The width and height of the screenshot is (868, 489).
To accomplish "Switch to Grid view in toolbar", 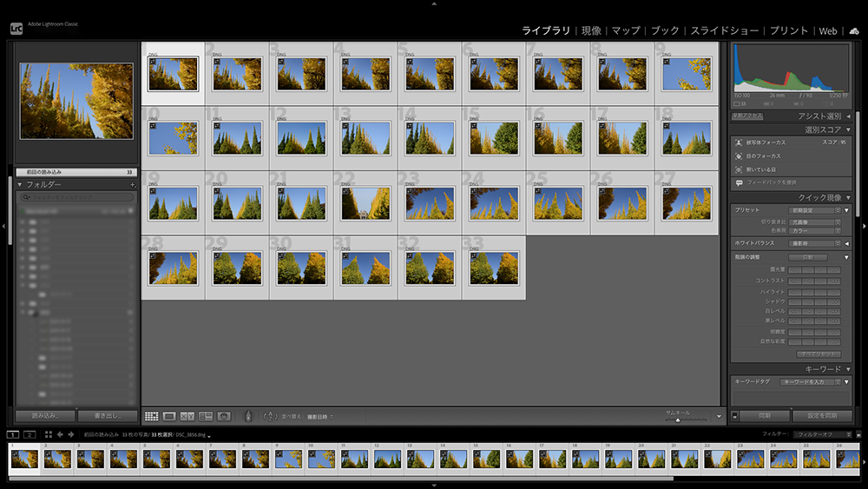I will (152, 416).
